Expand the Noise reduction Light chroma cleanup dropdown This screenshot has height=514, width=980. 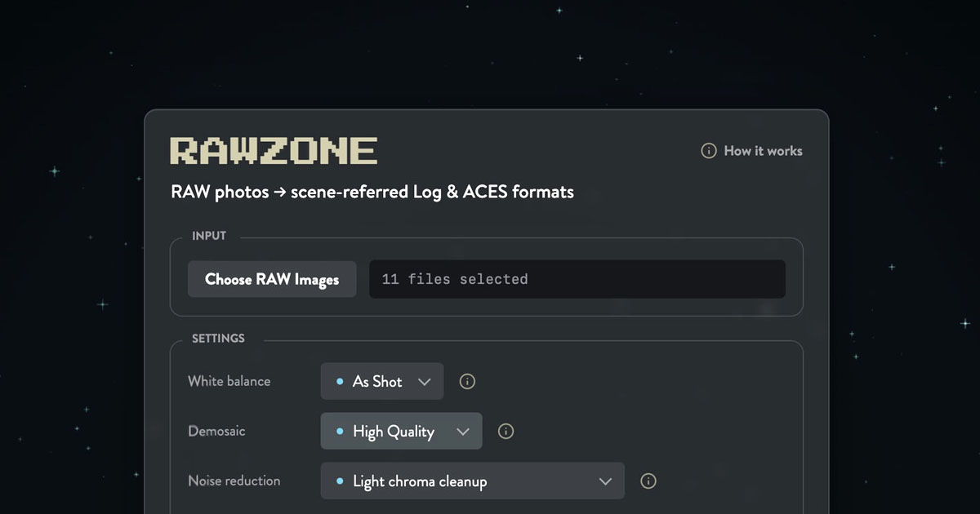[x=473, y=481]
